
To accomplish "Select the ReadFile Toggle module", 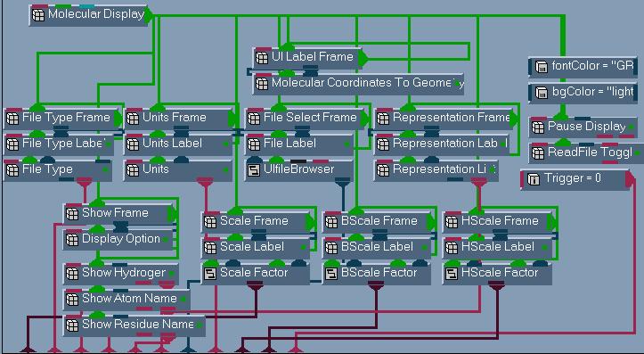I will click(x=586, y=153).
